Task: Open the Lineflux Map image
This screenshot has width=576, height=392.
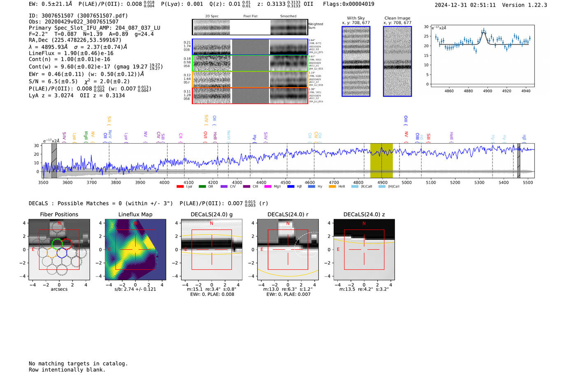Action: [x=135, y=250]
